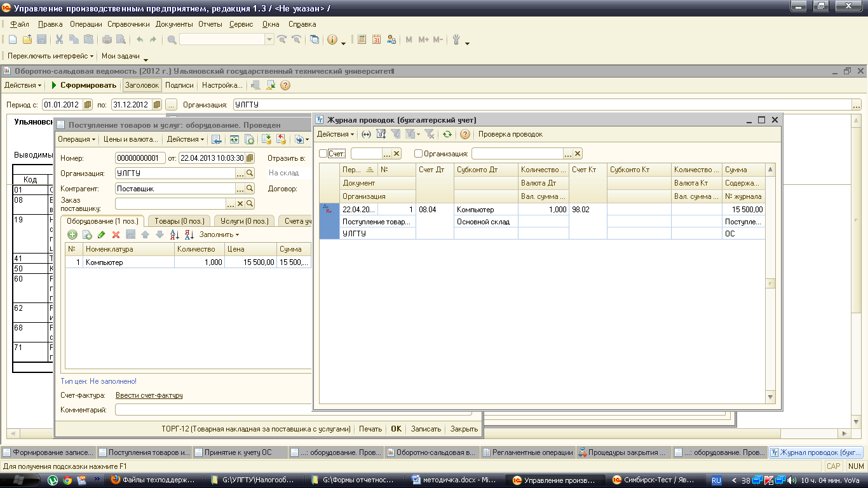Open the Calculator icon
Screen dimensions: 868x488
(x=362, y=39)
